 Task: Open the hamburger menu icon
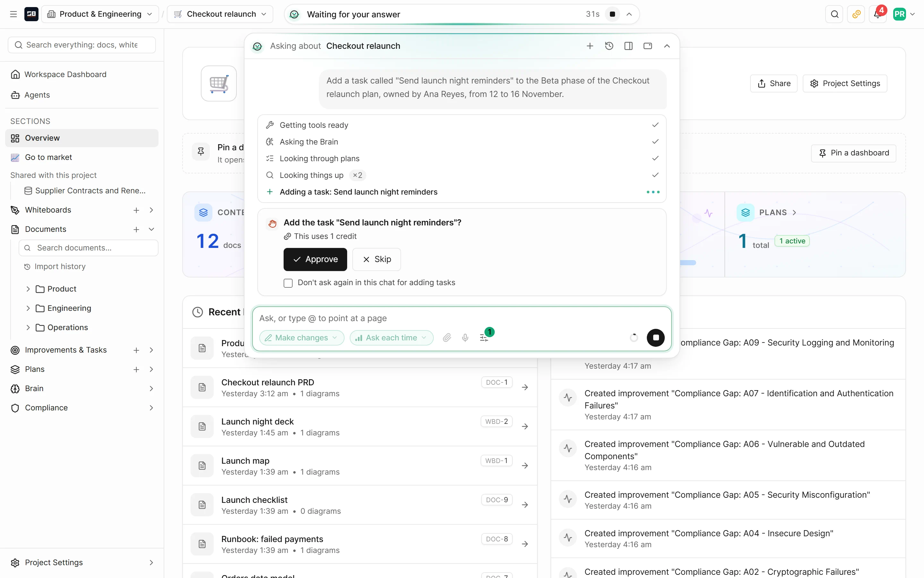13,14
